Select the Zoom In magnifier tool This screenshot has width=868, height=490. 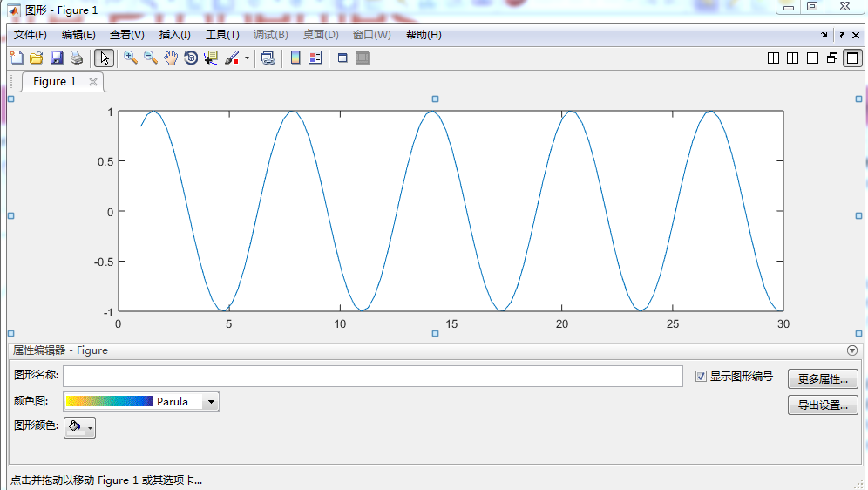(x=131, y=58)
